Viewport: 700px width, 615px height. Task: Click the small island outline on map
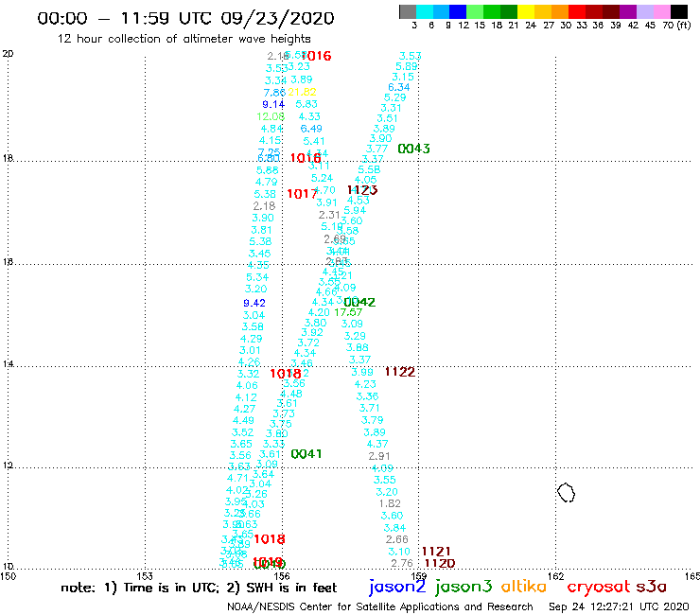(566, 493)
